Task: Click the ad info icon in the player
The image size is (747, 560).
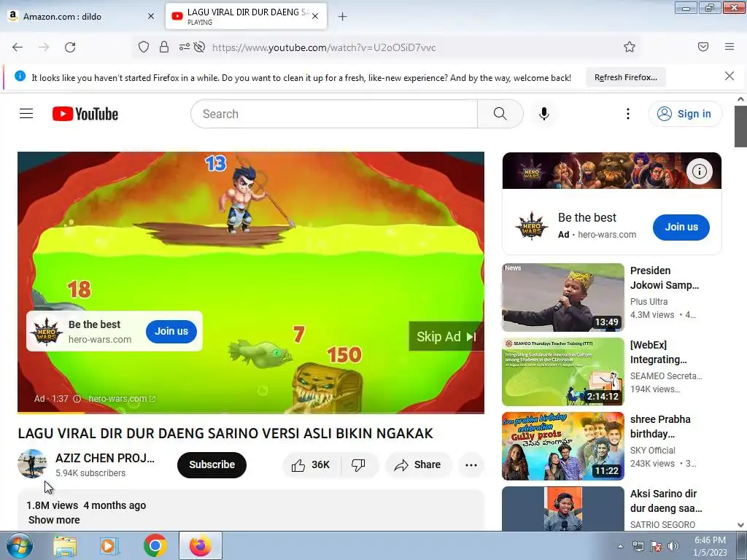Action: [x=77, y=399]
